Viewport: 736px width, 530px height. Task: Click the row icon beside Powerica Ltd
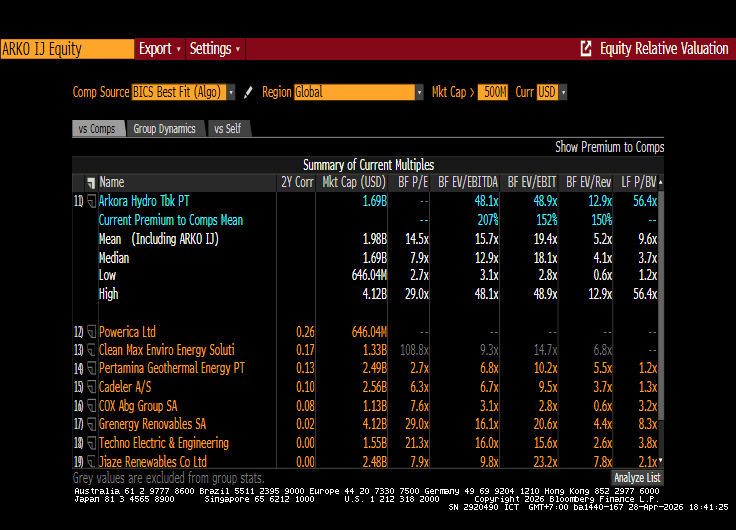coord(91,332)
